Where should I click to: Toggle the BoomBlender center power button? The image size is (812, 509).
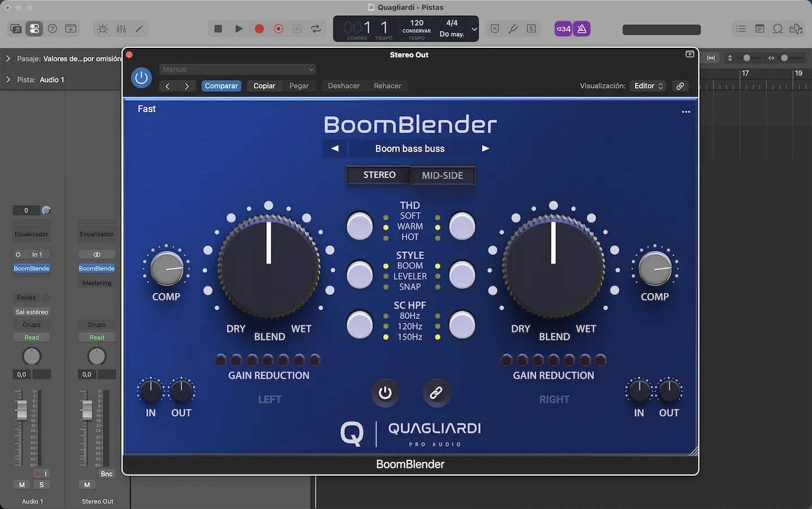coord(385,393)
